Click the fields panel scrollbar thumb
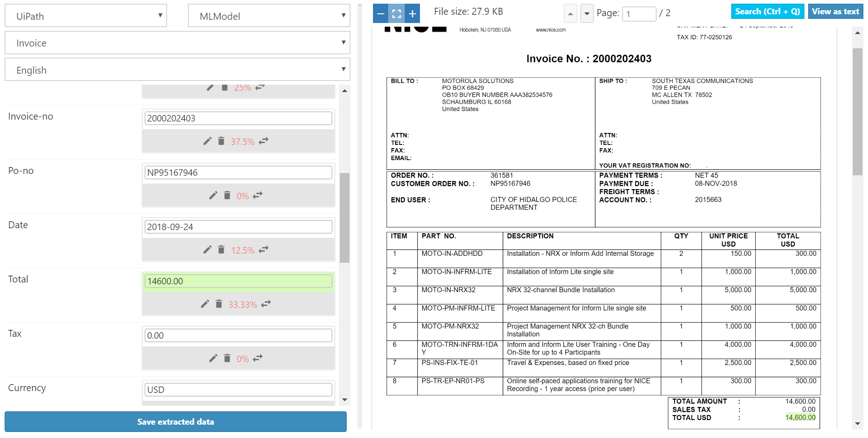 pos(344,218)
